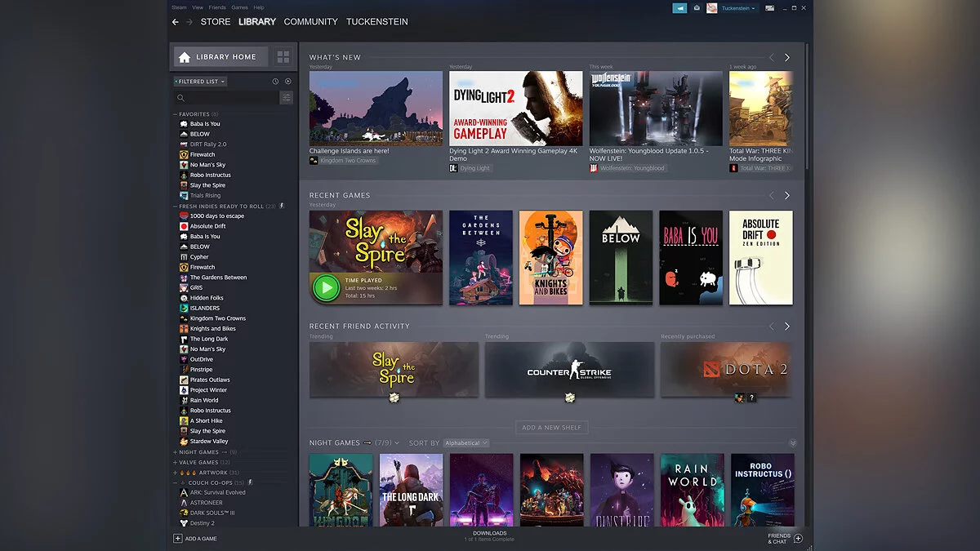Open the inbox envelope icon
This screenshot has height=551, width=980.
pos(697,8)
